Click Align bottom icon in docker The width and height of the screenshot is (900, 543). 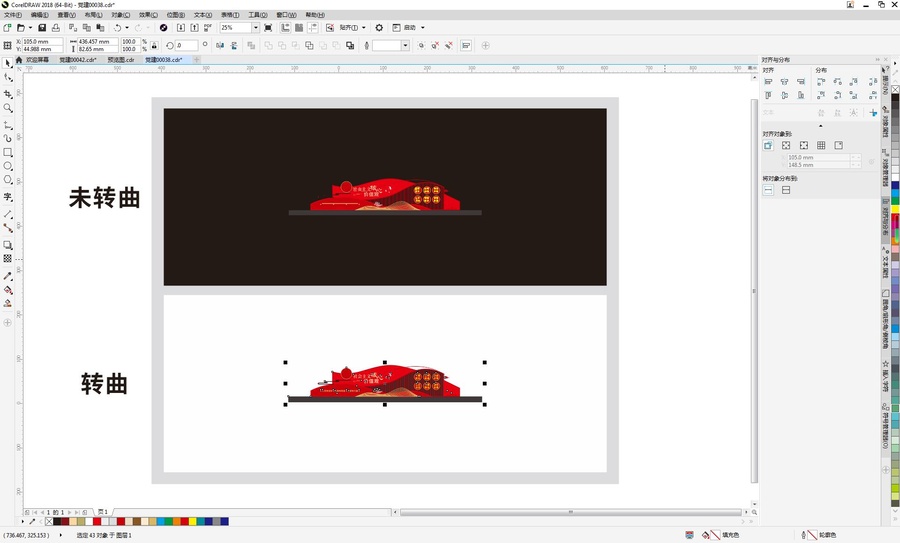801,95
